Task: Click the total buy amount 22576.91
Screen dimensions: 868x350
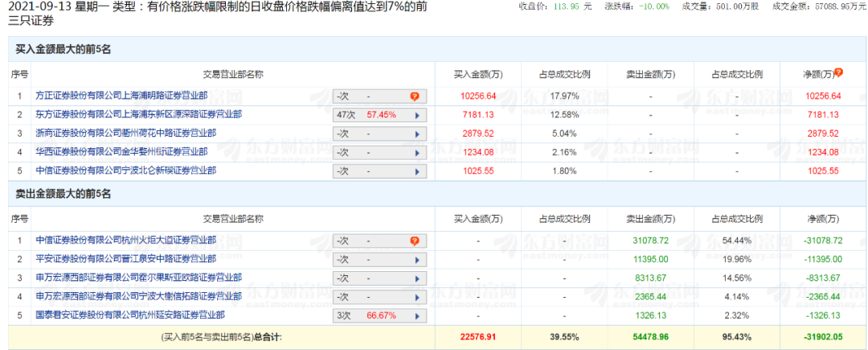Action: pos(478,336)
